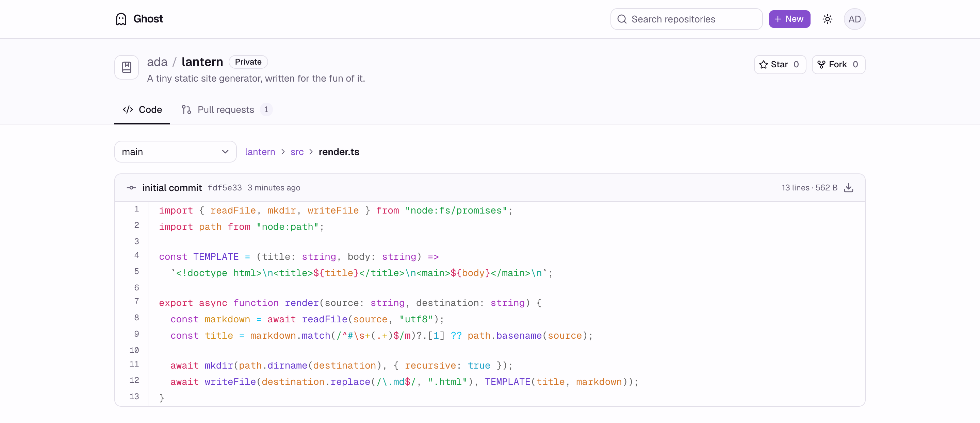Star the lantern repository
This screenshot has width=980, height=423.
point(780,65)
